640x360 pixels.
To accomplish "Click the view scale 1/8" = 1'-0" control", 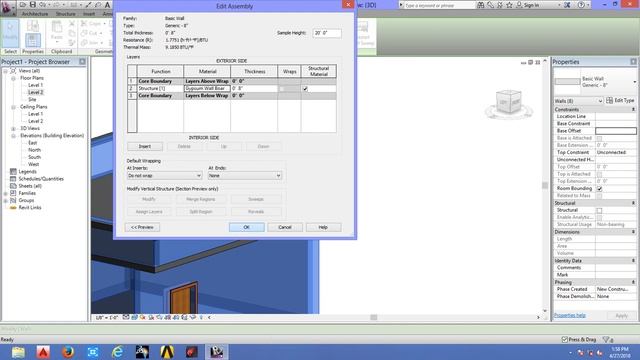I will tap(107, 317).
